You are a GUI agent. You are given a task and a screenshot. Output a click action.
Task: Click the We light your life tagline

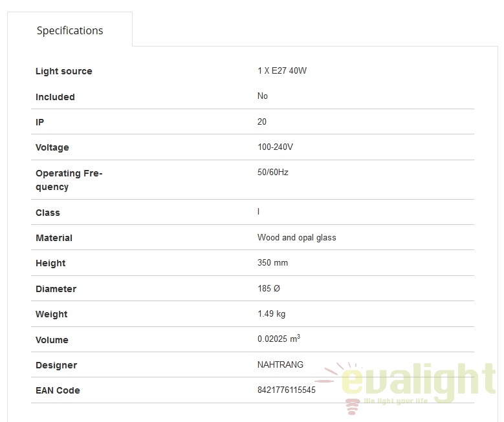(x=396, y=401)
